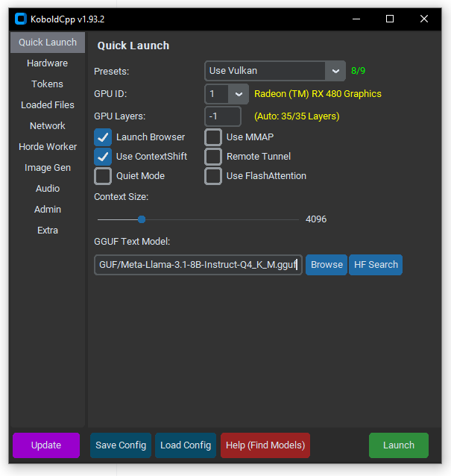Enable the Use MMAP checkbox

click(x=213, y=137)
